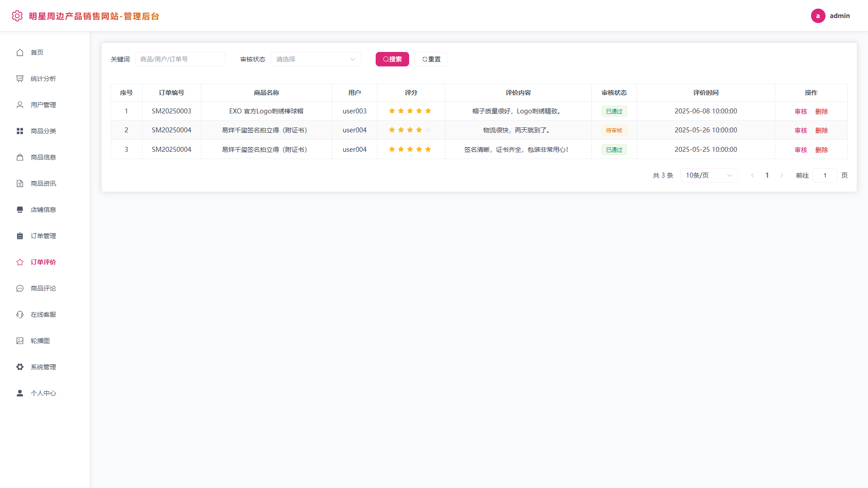Image resolution: width=868 pixels, height=488 pixels.
Task: Focus the 关键词 keyword input field
Action: pos(180,59)
